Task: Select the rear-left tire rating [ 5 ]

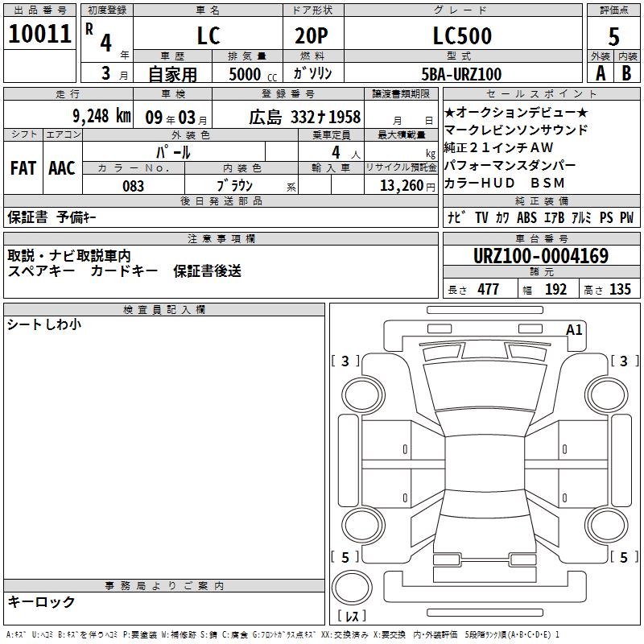Action: (345, 557)
